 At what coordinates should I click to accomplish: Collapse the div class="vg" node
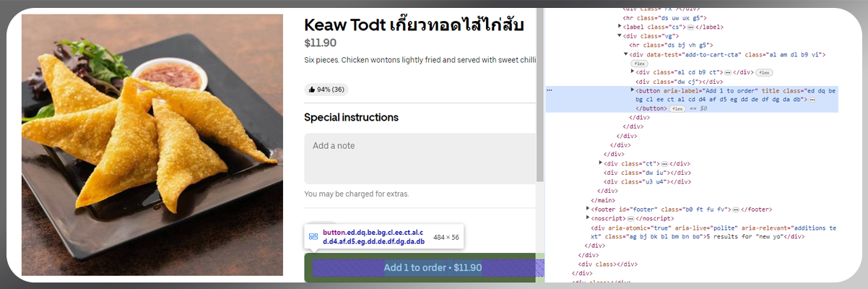[x=619, y=35]
